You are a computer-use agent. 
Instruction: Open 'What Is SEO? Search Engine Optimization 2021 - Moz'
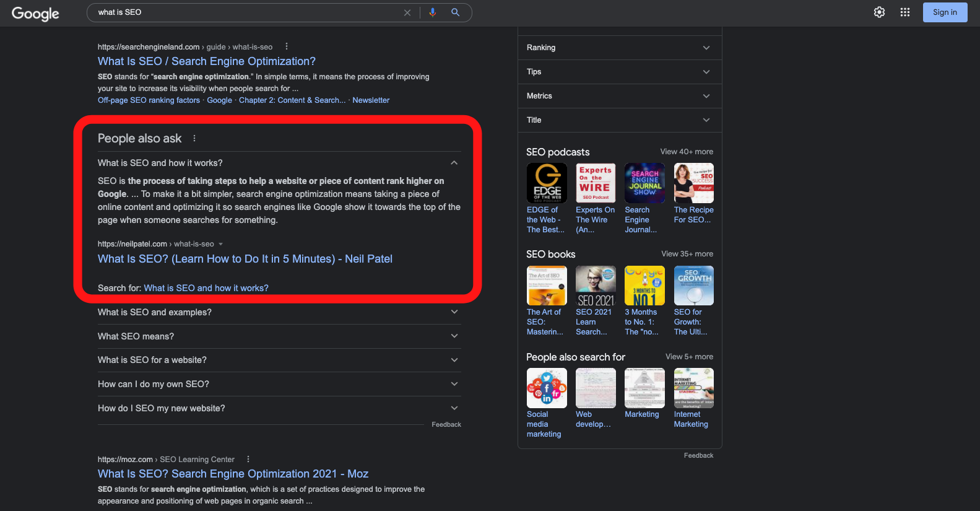point(233,474)
